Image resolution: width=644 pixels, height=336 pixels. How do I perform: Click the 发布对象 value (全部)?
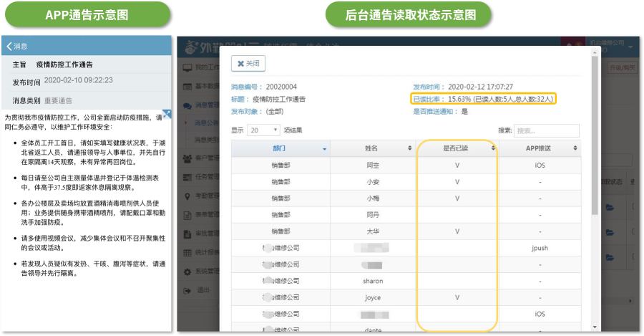click(274, 112)
